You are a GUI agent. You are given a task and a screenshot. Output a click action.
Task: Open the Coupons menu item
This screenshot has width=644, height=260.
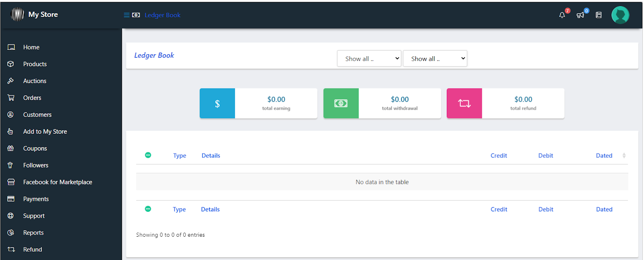[35, 149]
